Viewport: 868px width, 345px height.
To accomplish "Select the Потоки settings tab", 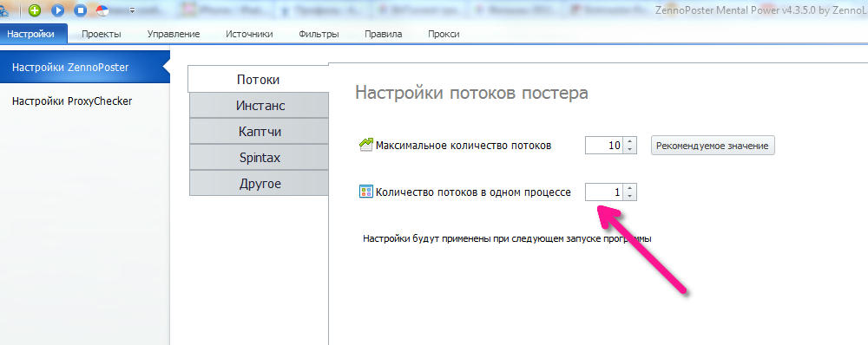I will point(258,80).
